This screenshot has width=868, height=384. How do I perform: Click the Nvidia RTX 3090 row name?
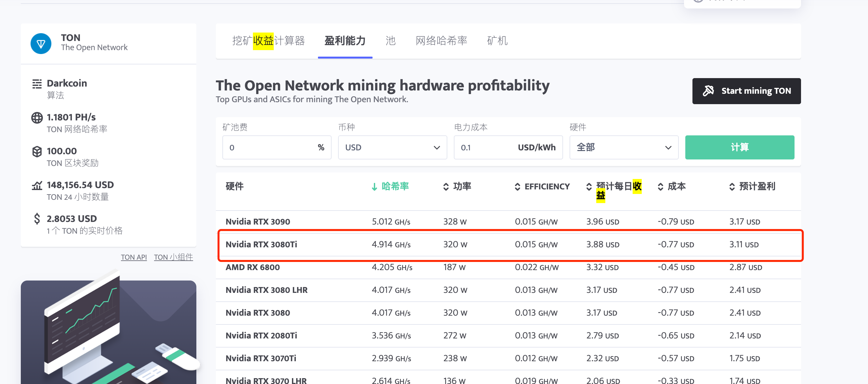[x=258, y=222]
